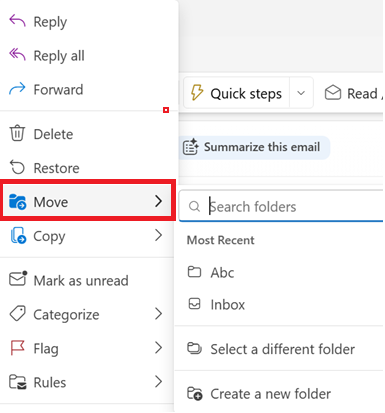Click the Reply arrow icon
385x413 pixels.
pos(17,21)
